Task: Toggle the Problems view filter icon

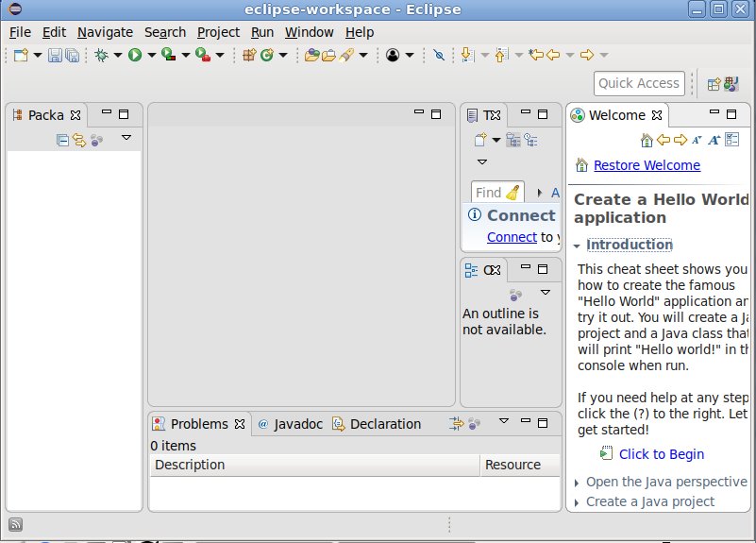Action: 456,424
